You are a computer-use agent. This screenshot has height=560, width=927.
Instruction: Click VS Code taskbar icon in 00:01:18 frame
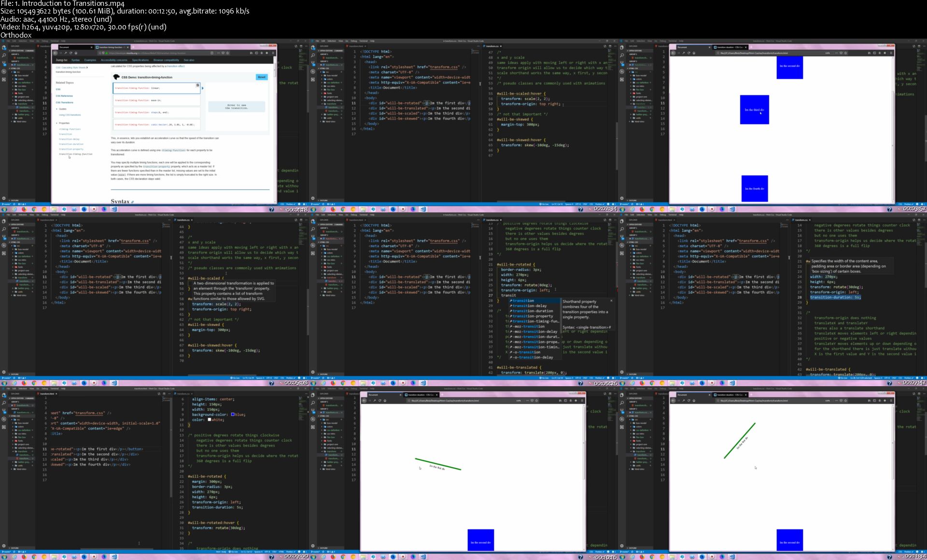(114, 210)
